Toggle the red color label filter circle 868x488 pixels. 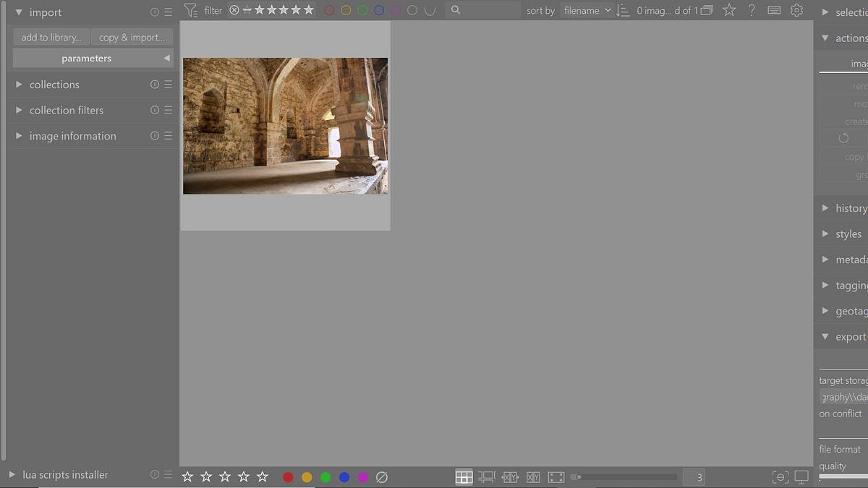pos(329,10)
